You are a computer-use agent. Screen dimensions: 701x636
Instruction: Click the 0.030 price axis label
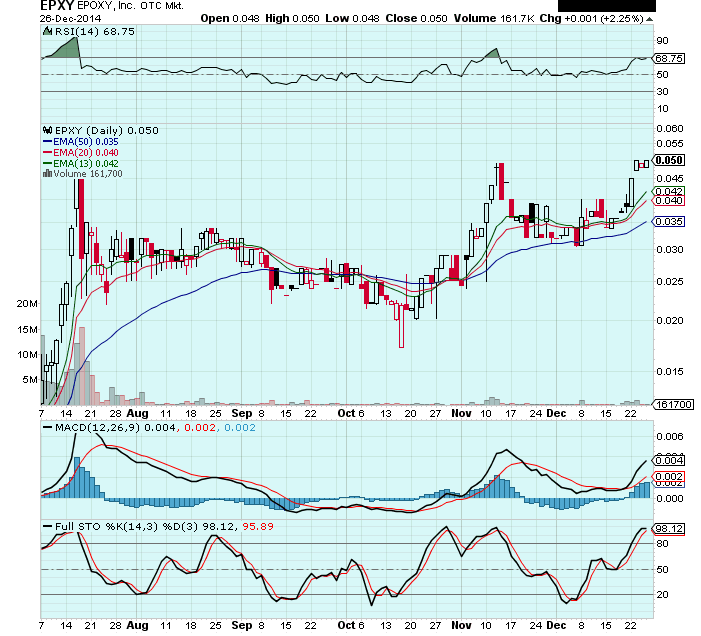670,249
